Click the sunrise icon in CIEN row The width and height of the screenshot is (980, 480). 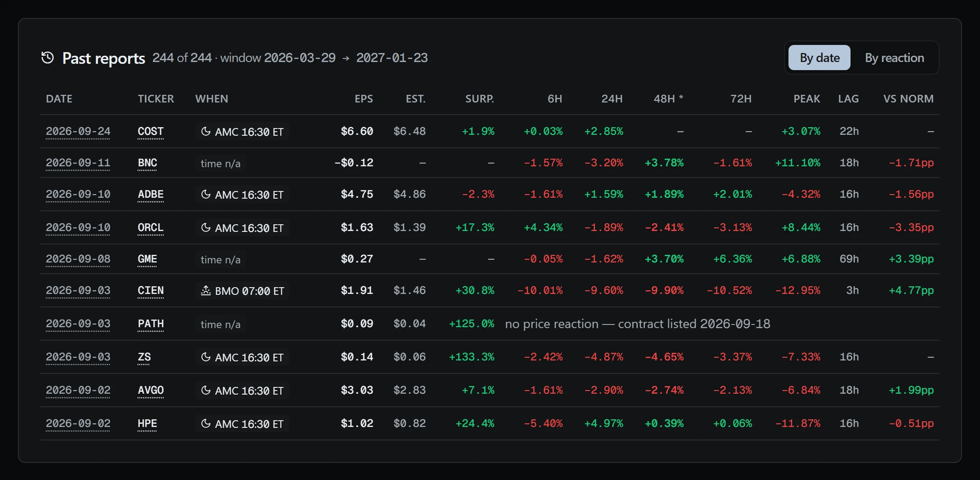coord(206,290)
